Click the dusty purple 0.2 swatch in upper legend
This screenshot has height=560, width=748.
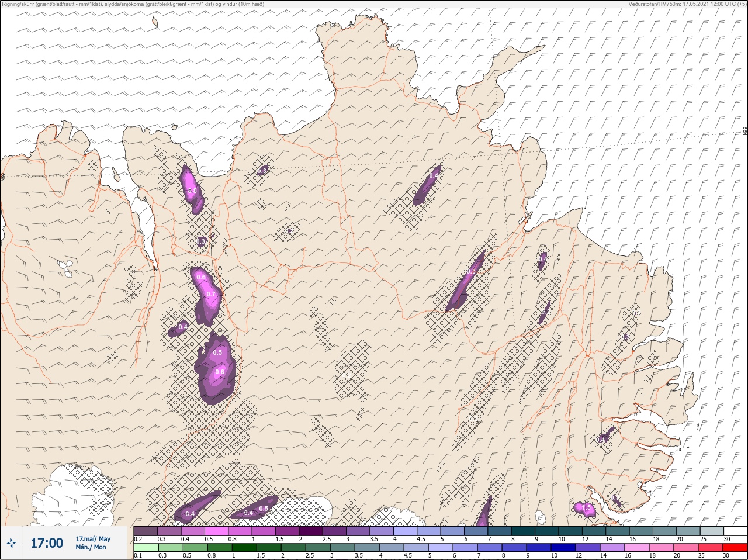tap(146, 531)
